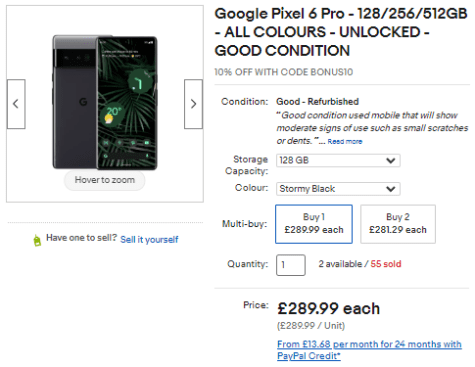Select the Buy 1 £289.99 each option

[x=314, y=224]
